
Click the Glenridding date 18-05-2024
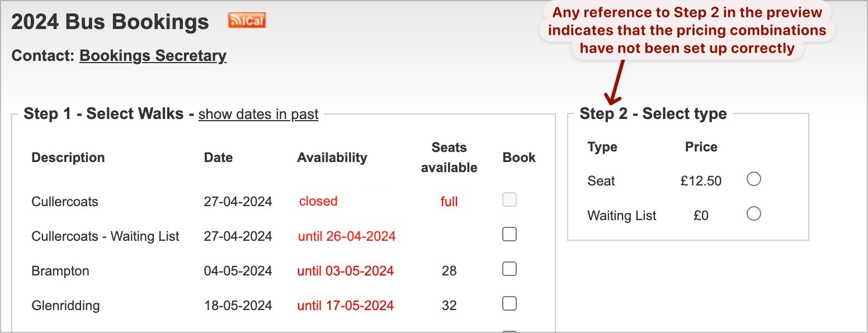[x=238, y=306]
